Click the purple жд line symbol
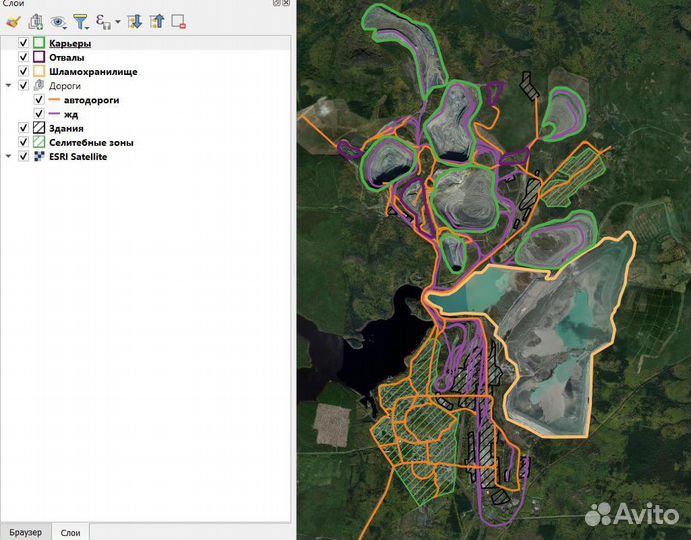 pyautogui.click(x=54, y=114)
